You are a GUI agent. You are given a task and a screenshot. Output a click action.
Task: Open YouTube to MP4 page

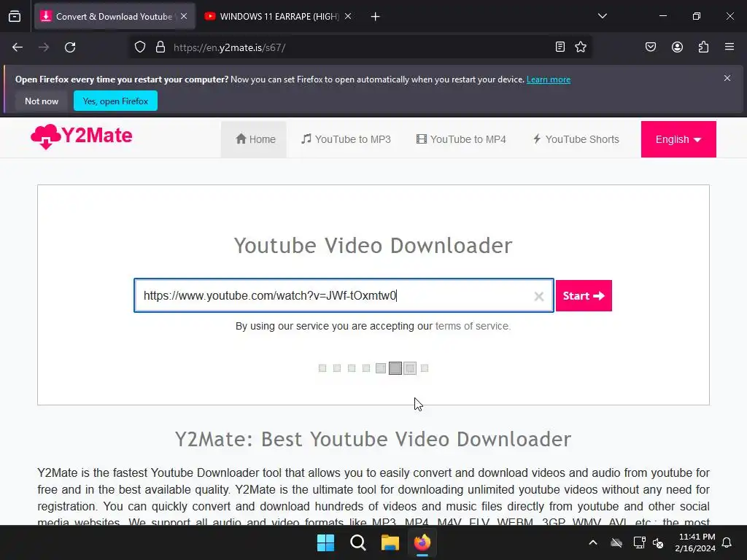tap(461, 139)
